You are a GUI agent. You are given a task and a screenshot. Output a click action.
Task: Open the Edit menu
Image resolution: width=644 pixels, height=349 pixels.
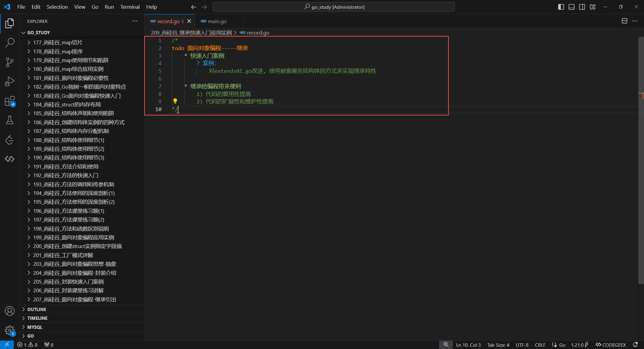[x=36, y=7]
